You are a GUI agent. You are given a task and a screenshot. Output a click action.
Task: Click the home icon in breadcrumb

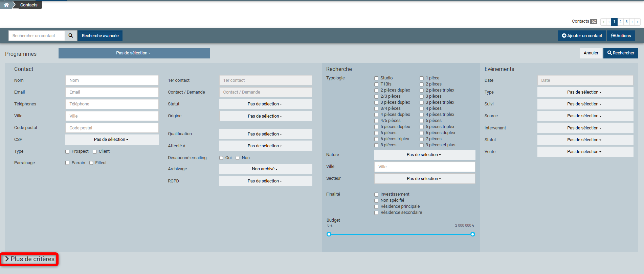(x=6, y=5)
